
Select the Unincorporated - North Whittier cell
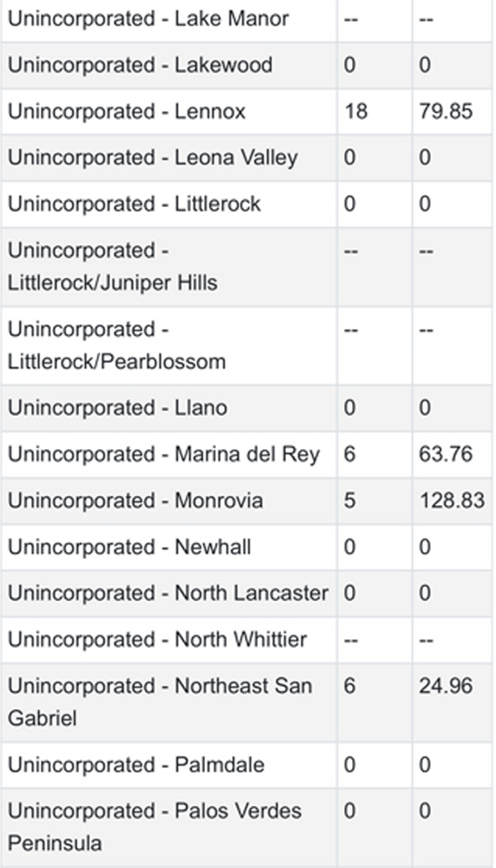[x=157, y=640]
